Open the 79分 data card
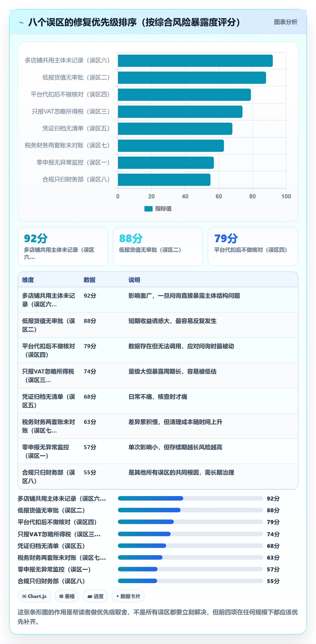This screenshot has height=644, width=316. [253, 246]
